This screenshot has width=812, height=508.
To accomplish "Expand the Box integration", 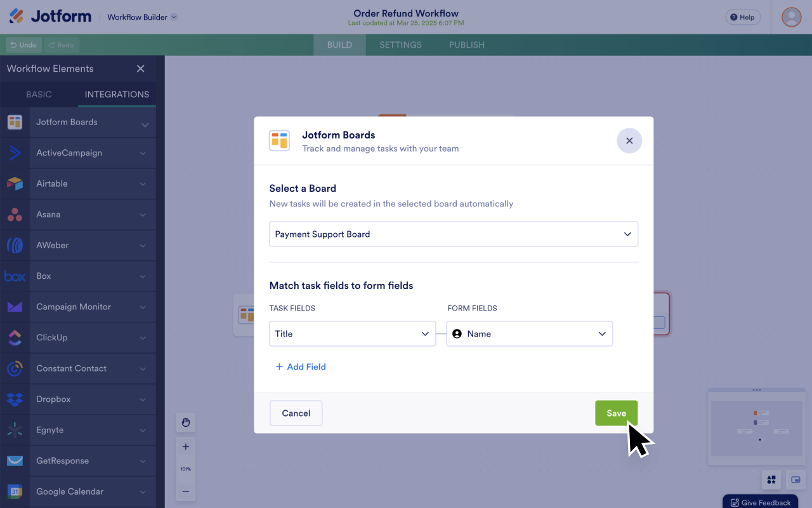I will point(143,276).
